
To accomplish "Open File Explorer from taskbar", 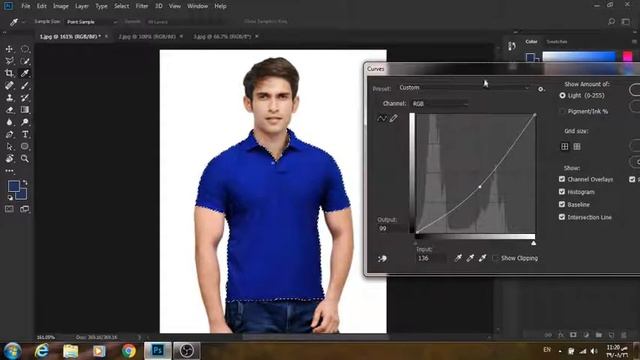I will [71, 351].
